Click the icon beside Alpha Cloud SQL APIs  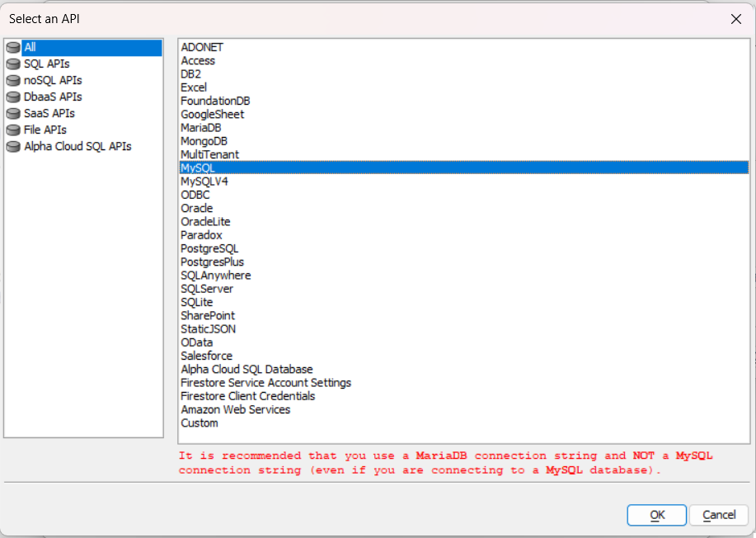tap(13, 147)
